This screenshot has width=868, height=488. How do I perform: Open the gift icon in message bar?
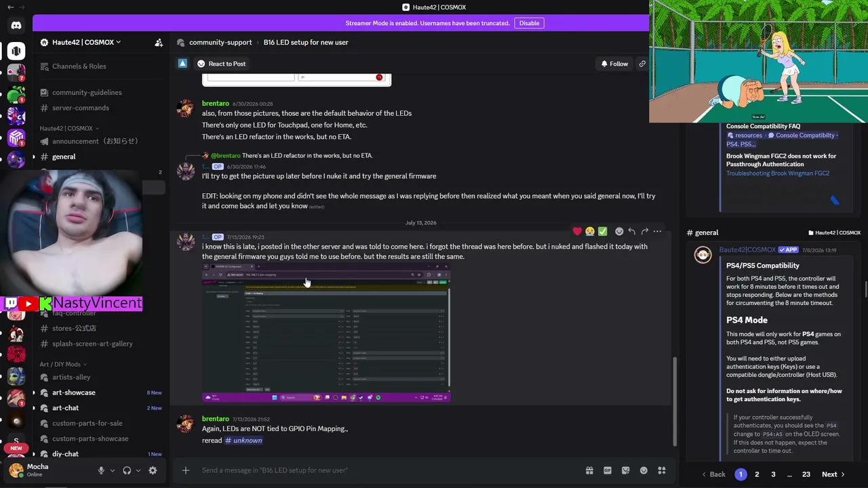589,470
